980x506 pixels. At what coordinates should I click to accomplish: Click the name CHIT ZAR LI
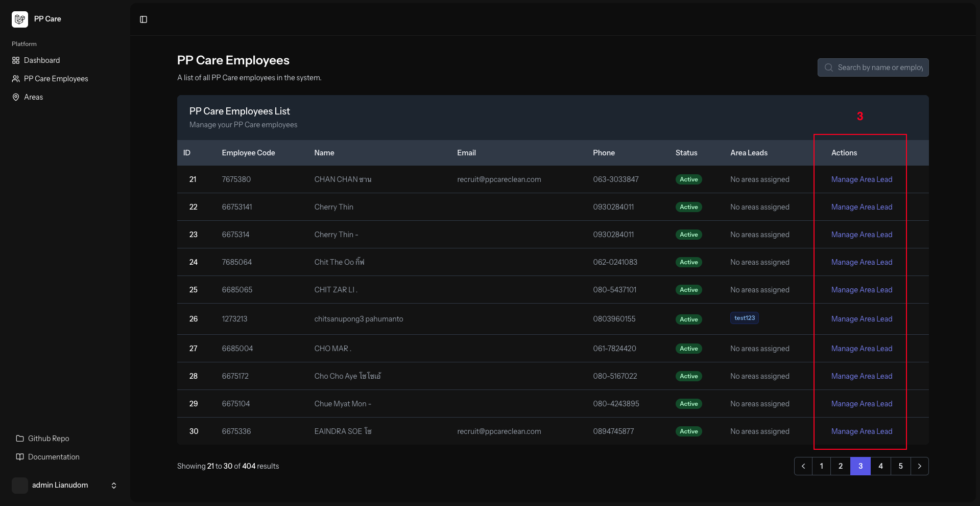click(x=336, y=290)
